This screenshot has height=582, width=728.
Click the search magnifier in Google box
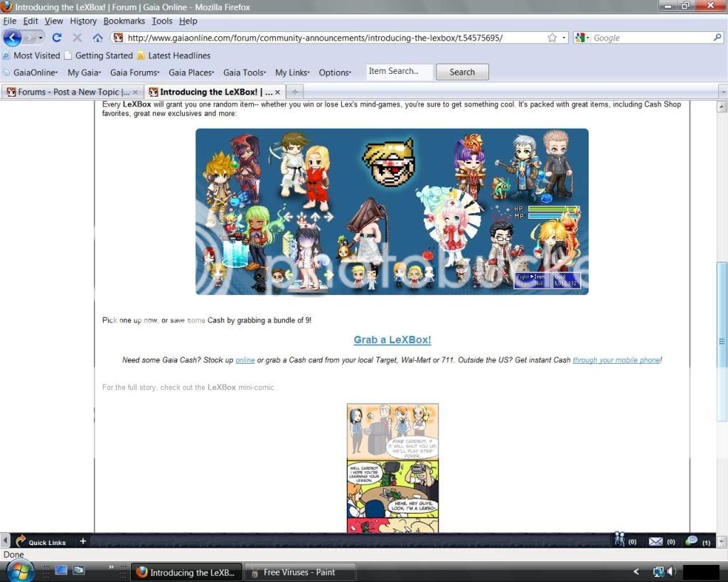tap(717, 38)
